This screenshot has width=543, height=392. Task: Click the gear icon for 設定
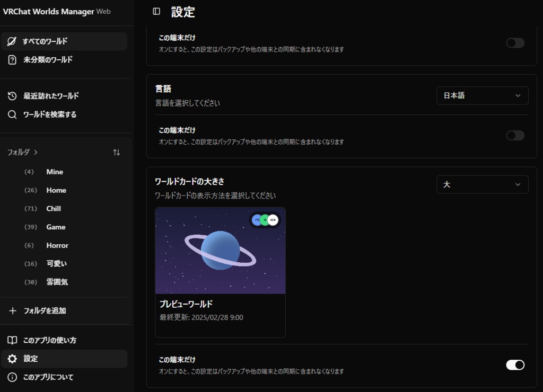click(x=12, y=359)
